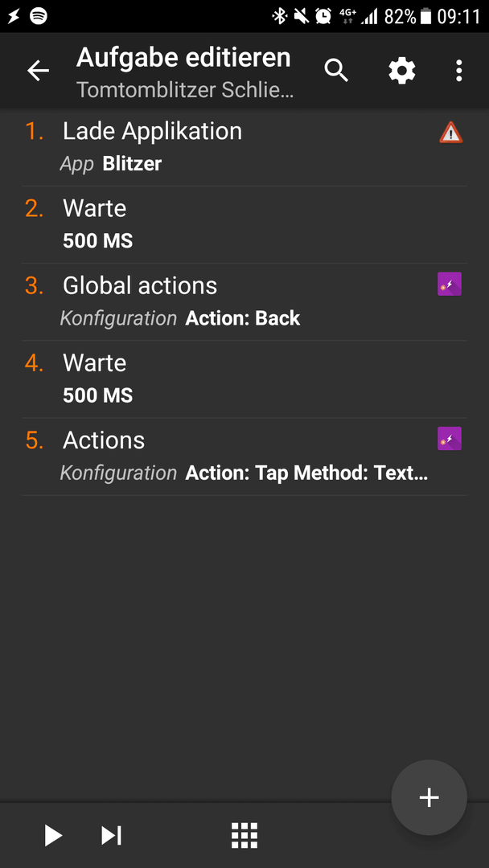Open action 1 Lade Applikation
Viewport: 489px width, 868px height.
point(244,147)
